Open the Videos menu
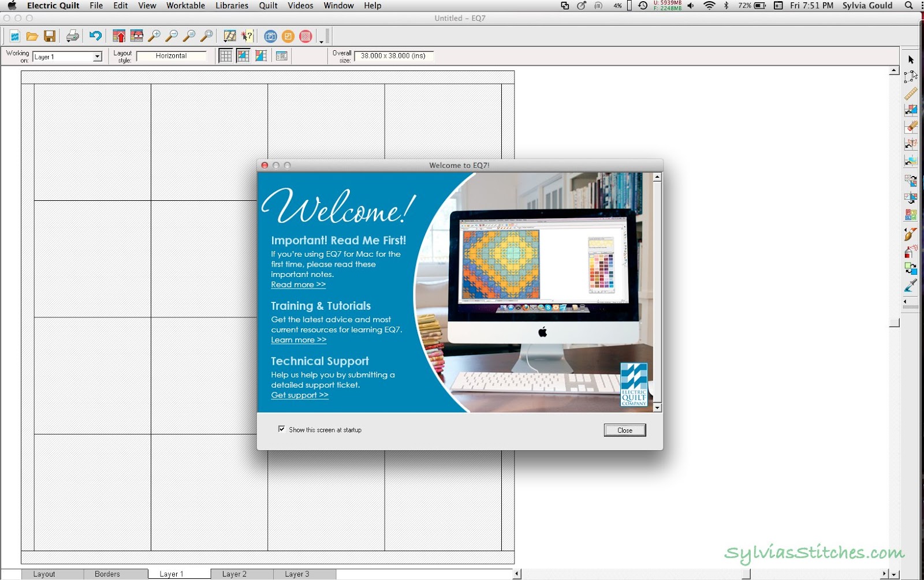 pos(300,6)
